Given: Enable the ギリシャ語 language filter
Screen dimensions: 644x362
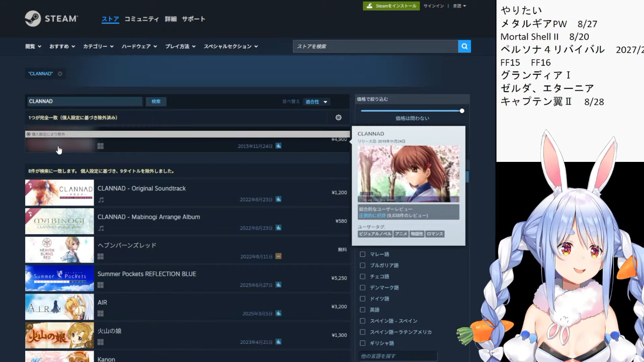Looking at the screenshot, I should (x=362, y=343).
